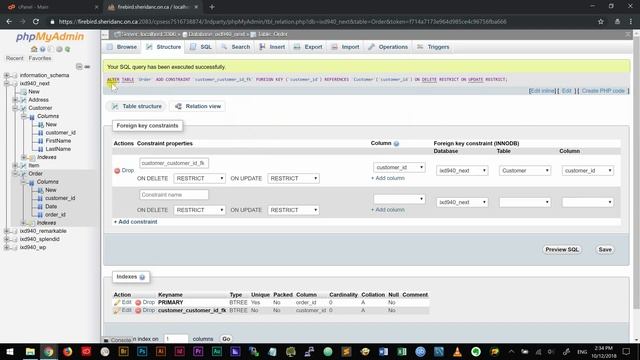Select FirstName column in Customer tree
The width and height of the screenshot is (640, 360).
point(58,141)
